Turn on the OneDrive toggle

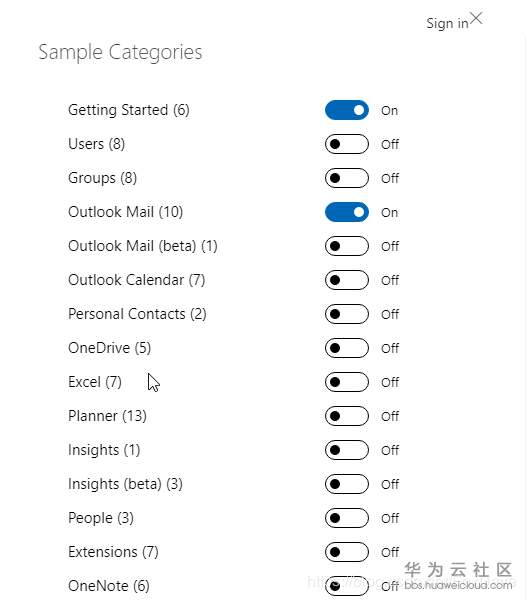point(347,348)
